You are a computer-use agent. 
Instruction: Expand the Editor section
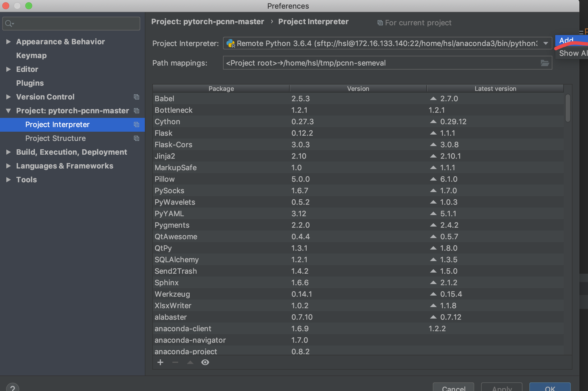(x=8, y=69)
